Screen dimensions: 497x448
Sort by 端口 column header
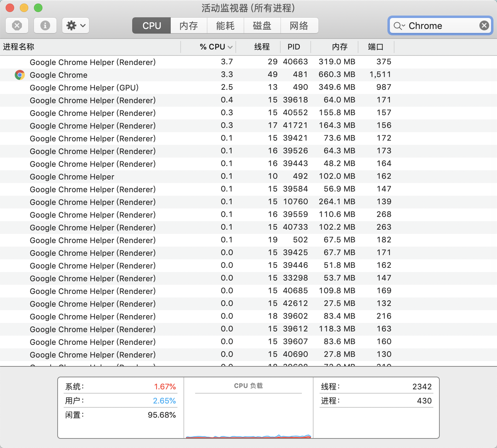[x=376, y=47]
